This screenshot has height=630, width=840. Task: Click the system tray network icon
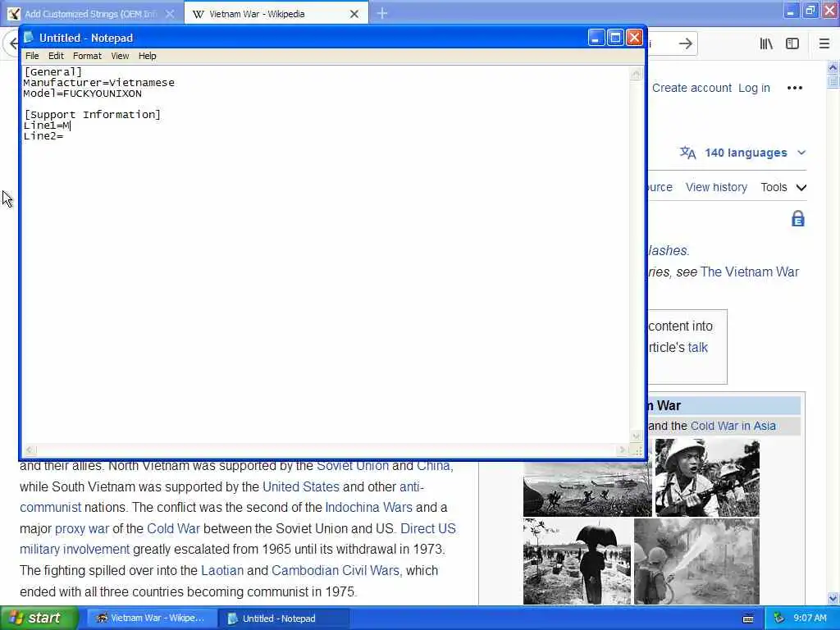tap(779, 618)
